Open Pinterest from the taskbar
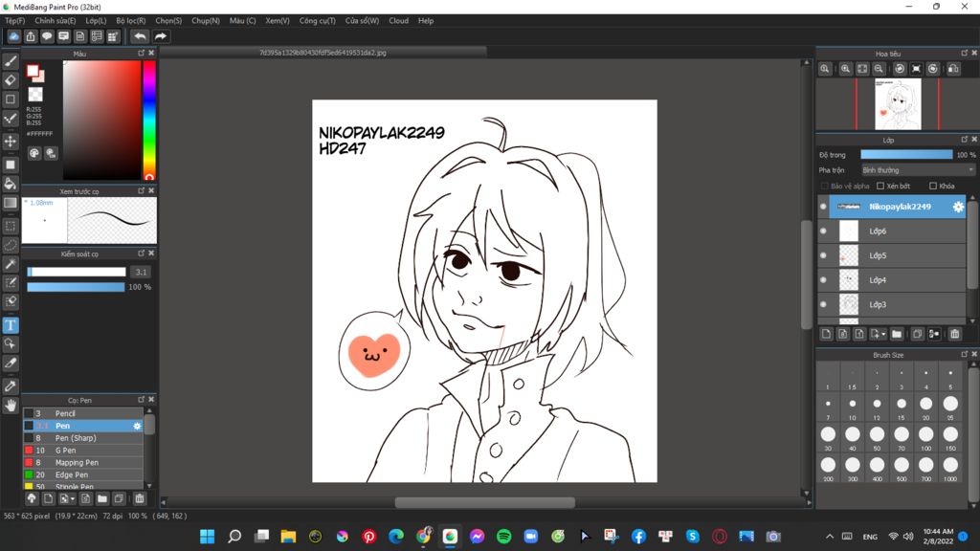This screenshot has width=980, height=551. point(368,537)
